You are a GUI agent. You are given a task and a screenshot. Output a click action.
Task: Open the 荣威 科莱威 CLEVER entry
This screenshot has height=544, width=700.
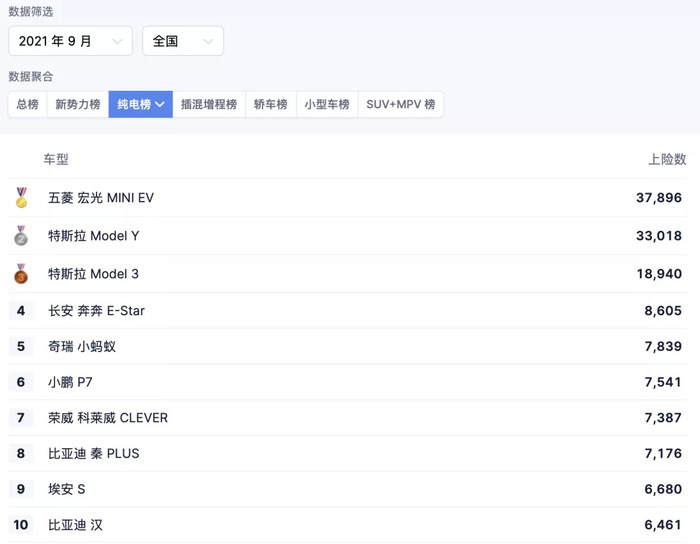coord(348,418)
